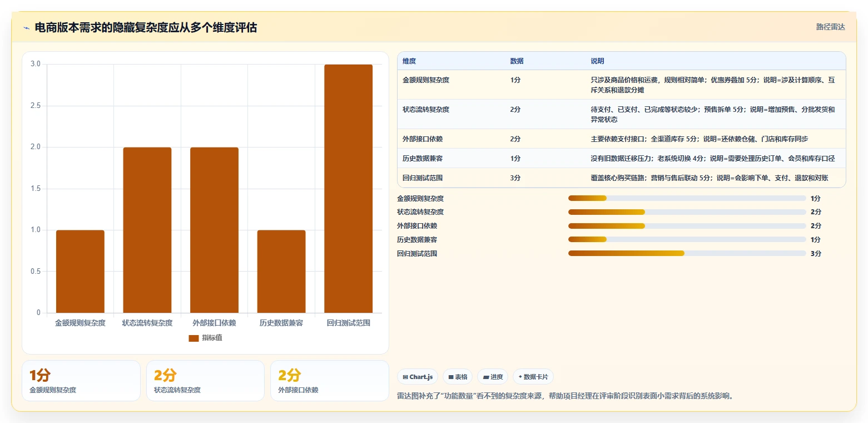
Task: Click the 只涉及商品价格和运费 description cell
Action: (715, 85)
